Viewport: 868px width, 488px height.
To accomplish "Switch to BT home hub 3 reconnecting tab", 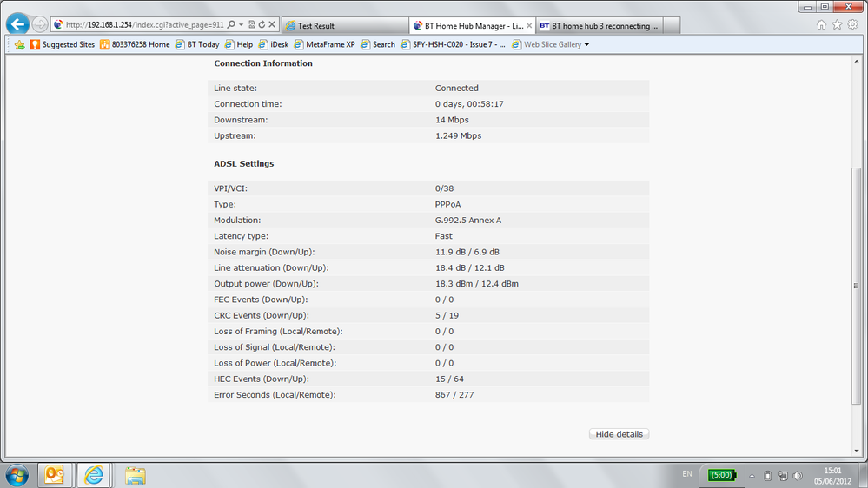I will [x=599, y=25].
